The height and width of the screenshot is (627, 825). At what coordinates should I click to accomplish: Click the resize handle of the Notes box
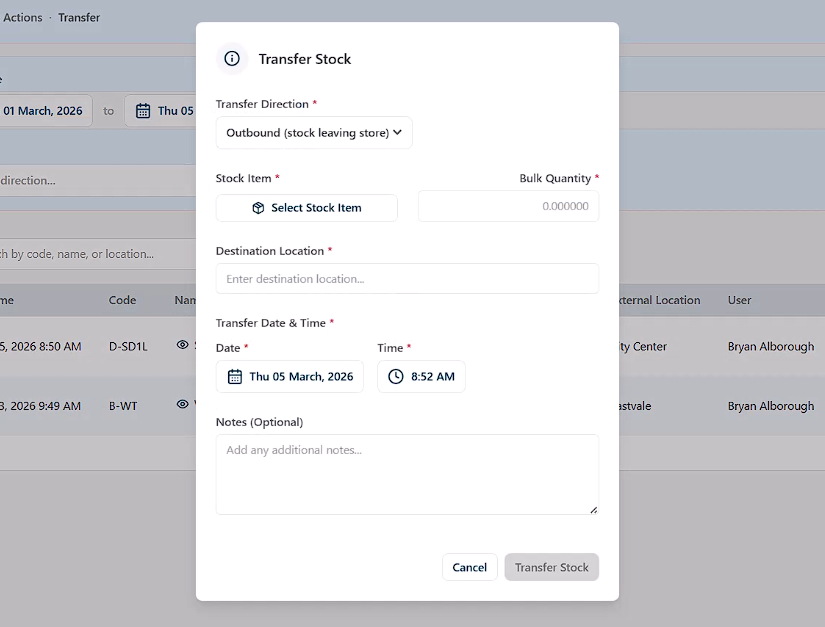(593, 509)
